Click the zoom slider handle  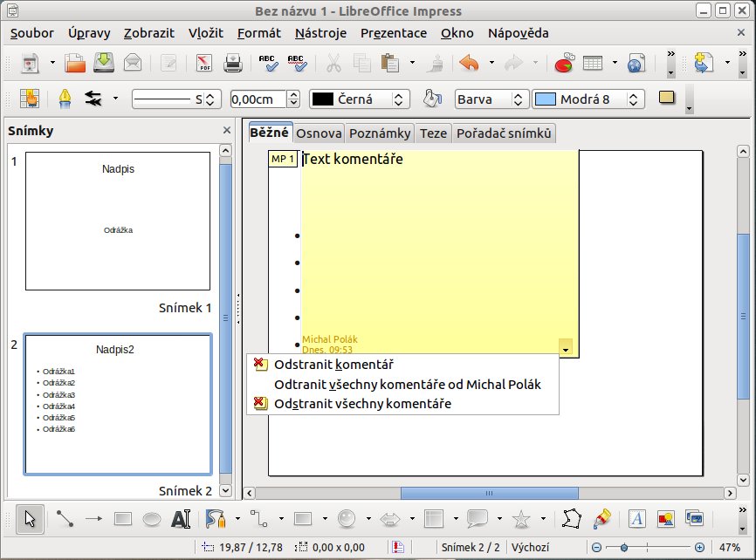coord(624,548)
